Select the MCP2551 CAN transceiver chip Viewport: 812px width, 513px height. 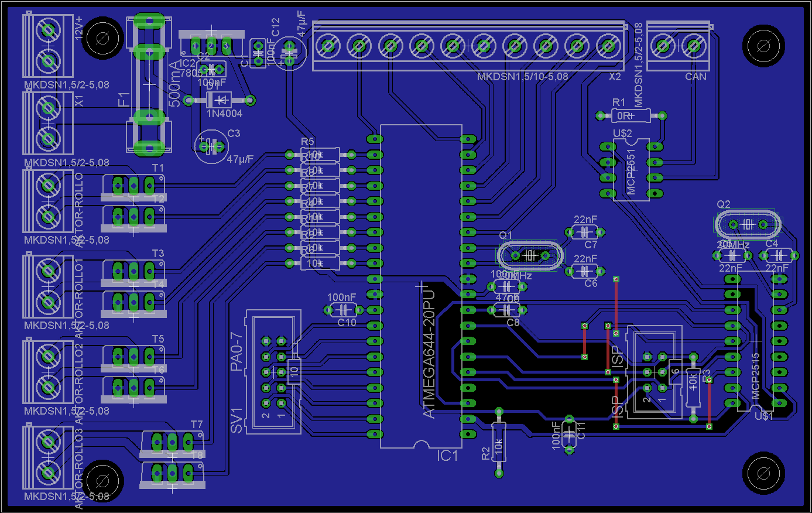[x=631, y=170]
